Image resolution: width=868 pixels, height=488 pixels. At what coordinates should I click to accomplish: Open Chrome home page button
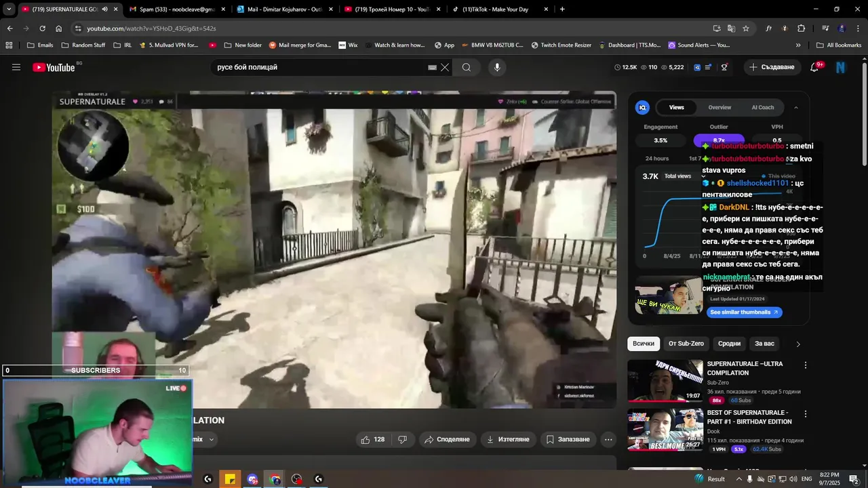click(59, 28)
